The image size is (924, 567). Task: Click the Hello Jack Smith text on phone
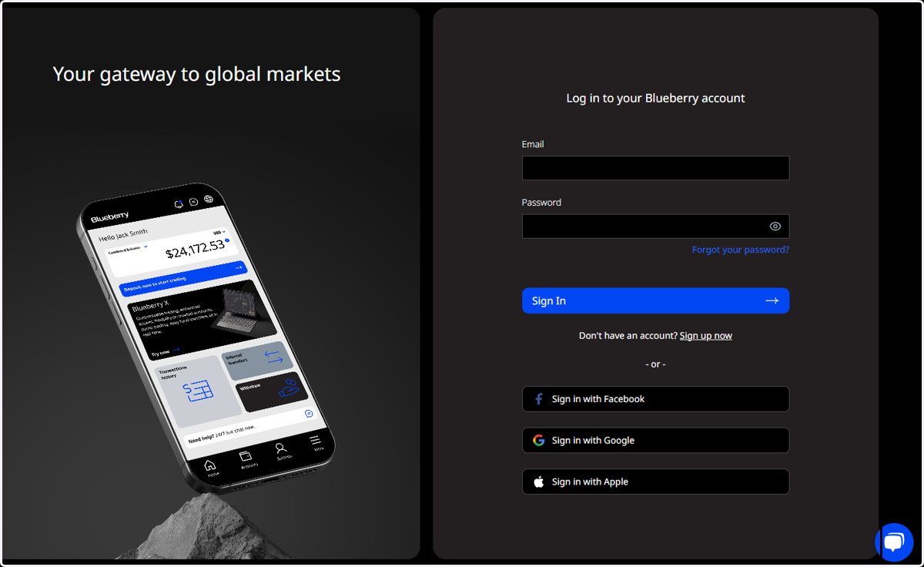(x=123, y=234)
